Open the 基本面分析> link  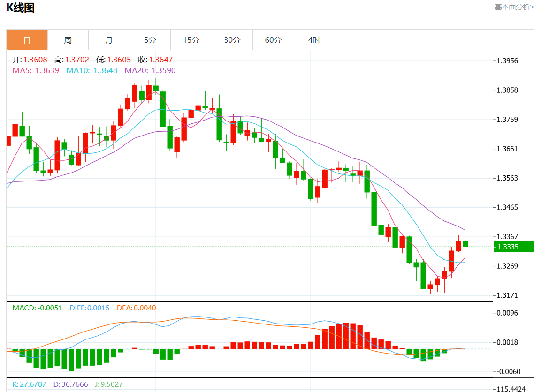[514, 7]
